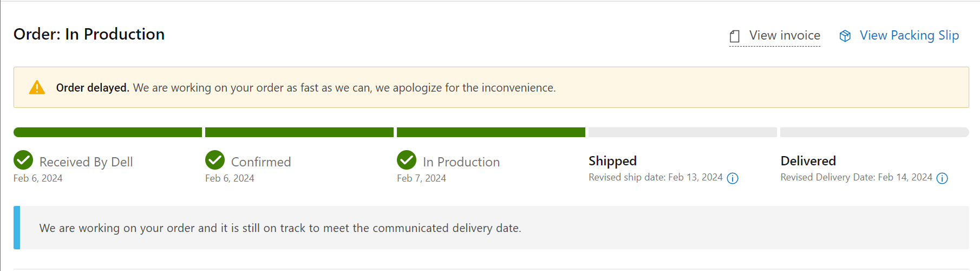Click the on-track delivery message box
This screenshot has height=271, width=980.
point(491,228)
